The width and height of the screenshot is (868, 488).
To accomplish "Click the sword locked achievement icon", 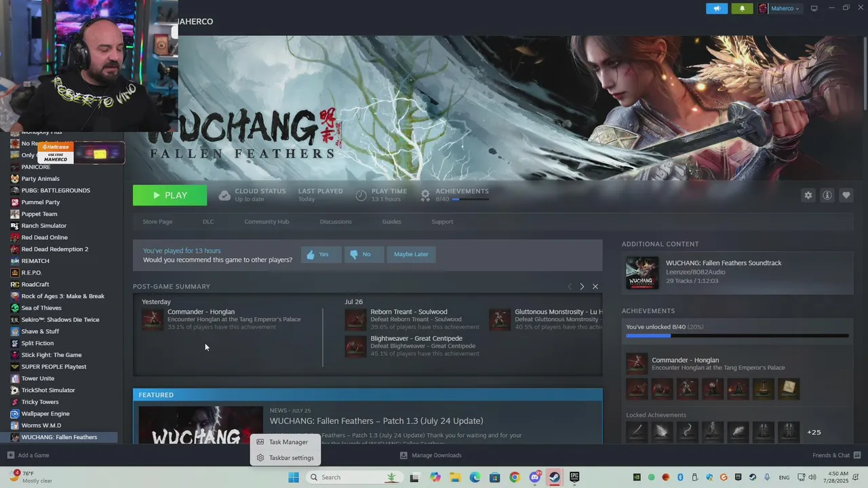I will [x=637, y=432].
